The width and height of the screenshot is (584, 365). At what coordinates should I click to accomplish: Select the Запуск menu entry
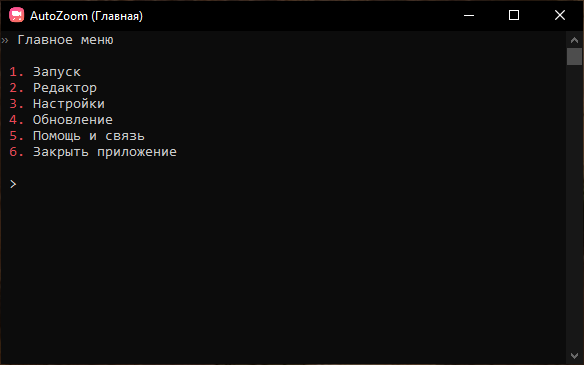click(57, 72)
